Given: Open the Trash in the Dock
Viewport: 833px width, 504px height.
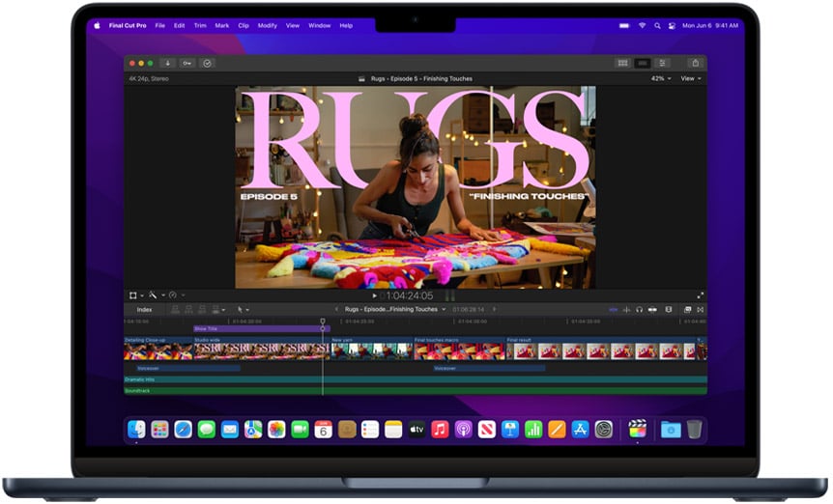Looking at the screenshot, I should pyautogui.click(x=695, y=430).
